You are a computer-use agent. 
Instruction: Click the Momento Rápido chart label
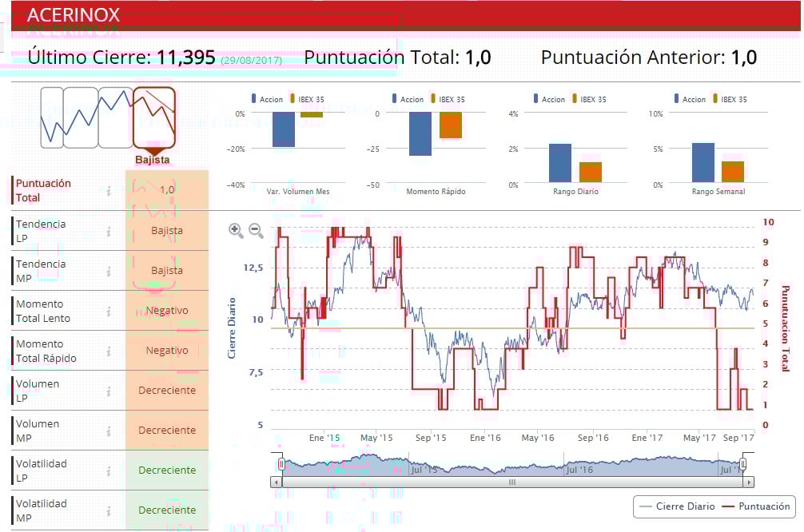click(x=436, y=192)
